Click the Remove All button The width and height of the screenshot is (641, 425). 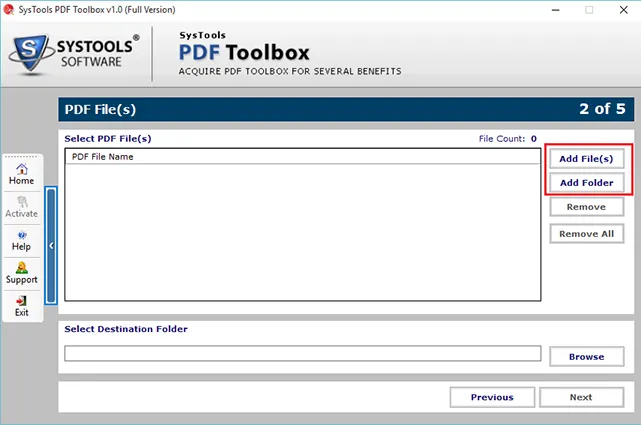pos(586,234)
